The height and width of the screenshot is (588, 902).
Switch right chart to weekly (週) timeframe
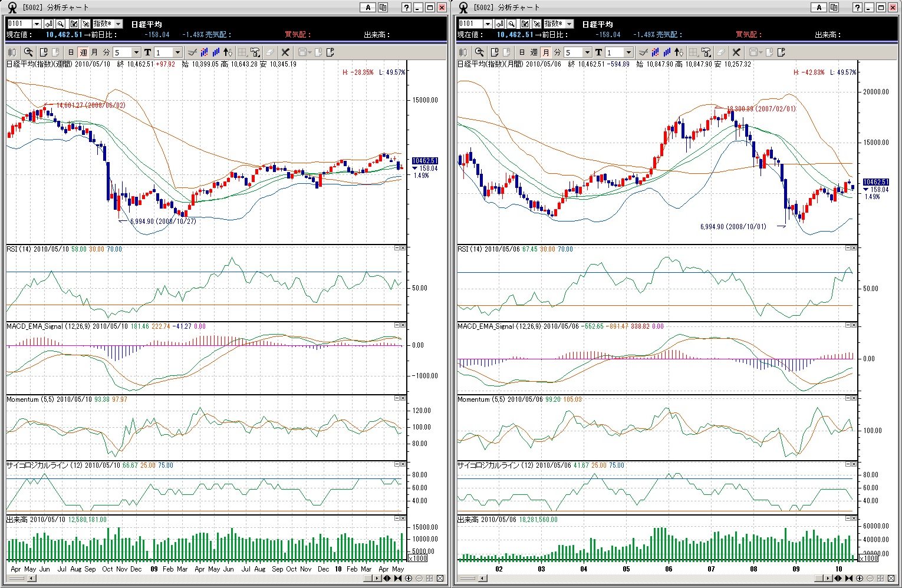[x=534, y=52]
